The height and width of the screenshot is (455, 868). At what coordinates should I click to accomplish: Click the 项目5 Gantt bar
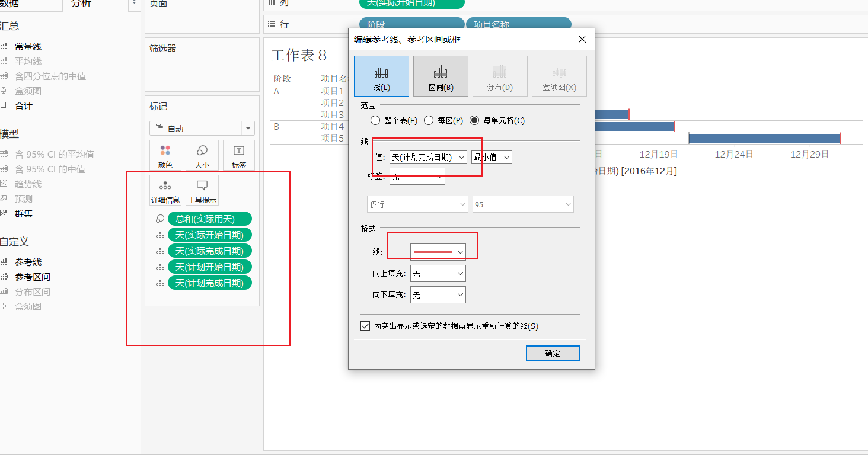(x=764, y=138)
